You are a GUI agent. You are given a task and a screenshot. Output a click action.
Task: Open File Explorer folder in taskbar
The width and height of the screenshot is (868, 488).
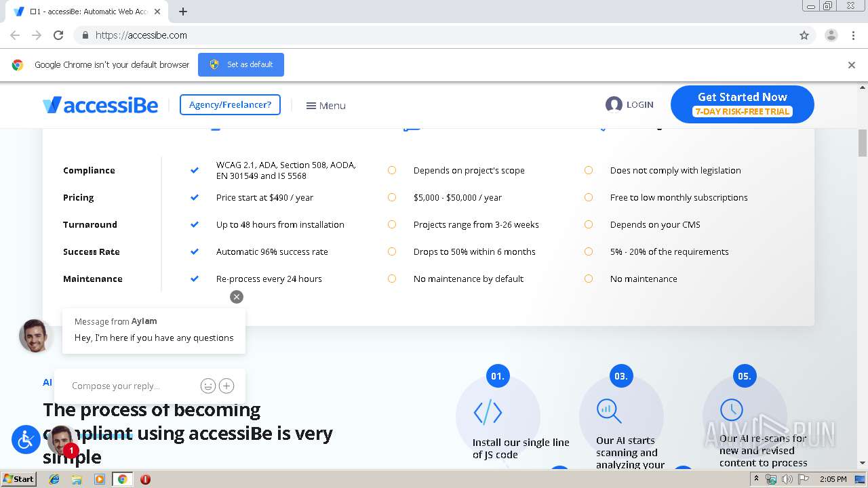77,479
